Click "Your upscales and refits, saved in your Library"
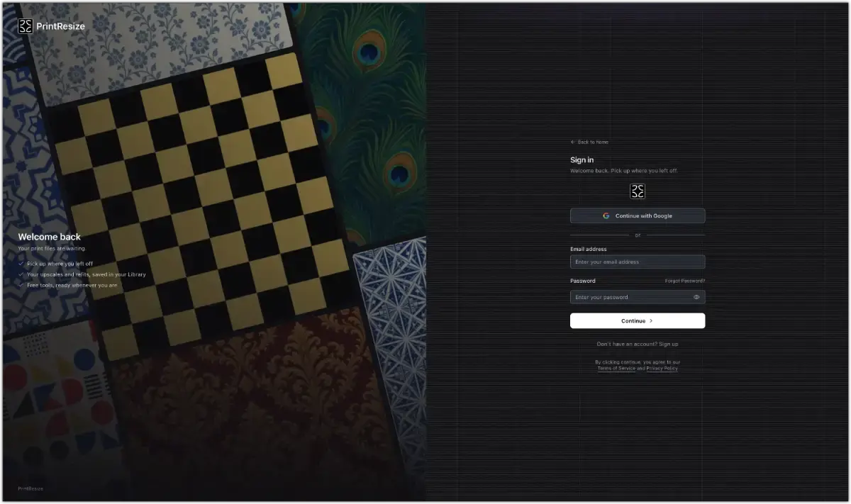Image resolution: width=851 pixels, height=504 pixels. point(87,274)
